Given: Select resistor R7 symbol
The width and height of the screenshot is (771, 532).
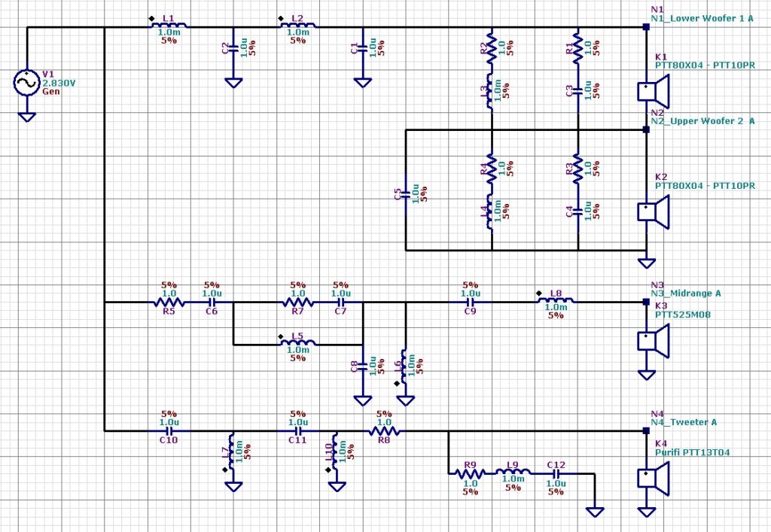Looking at the screenshot, I should point(297,302).
